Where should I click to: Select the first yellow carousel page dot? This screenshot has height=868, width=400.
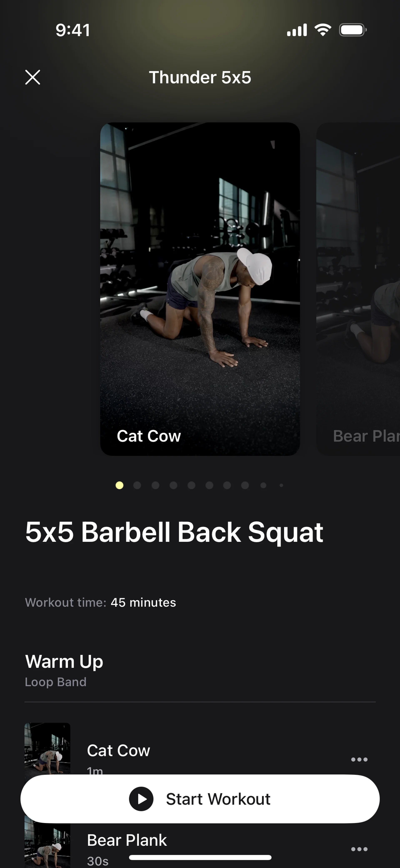click(119, 485)
